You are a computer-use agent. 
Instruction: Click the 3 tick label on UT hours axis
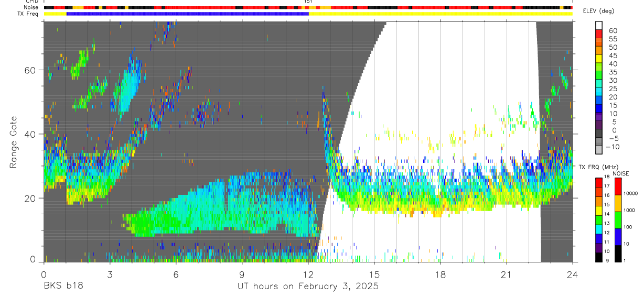coord(110,274)
